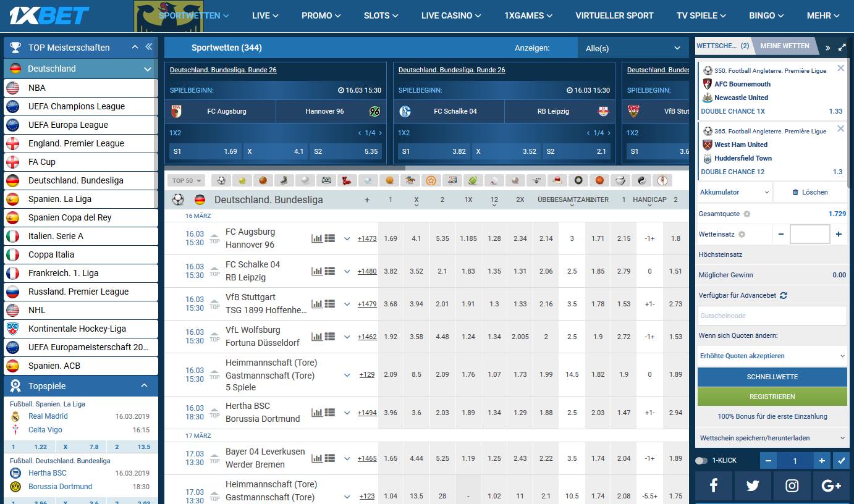Screen dimensions: 854x504
Task: Go to next market on Augsburg card
Action: (x=381, y=133)
